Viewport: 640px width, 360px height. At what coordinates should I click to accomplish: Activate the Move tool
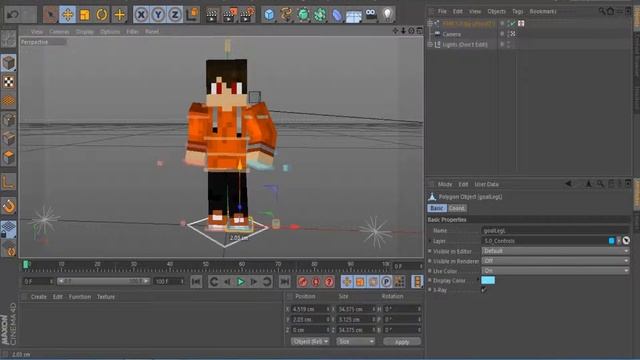click(68, 15)
